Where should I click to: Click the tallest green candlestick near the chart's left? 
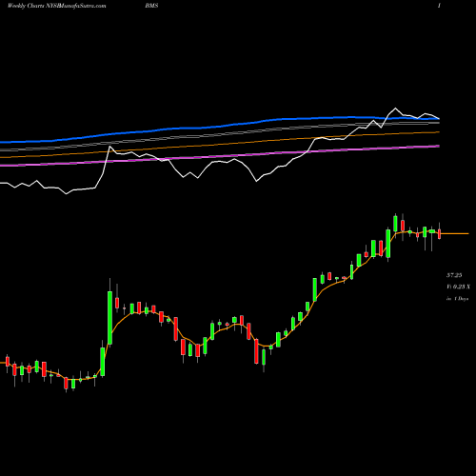pyautogui.click(x=109, y=317)
